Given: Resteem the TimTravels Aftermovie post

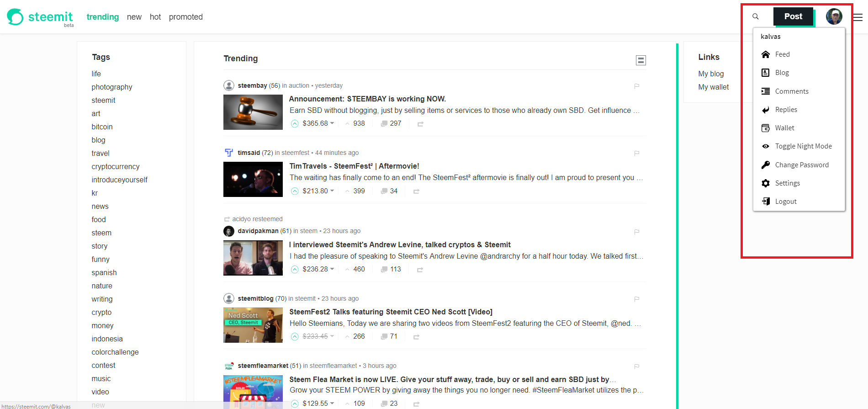Looking at the screenshot, I should click(416, 191).
